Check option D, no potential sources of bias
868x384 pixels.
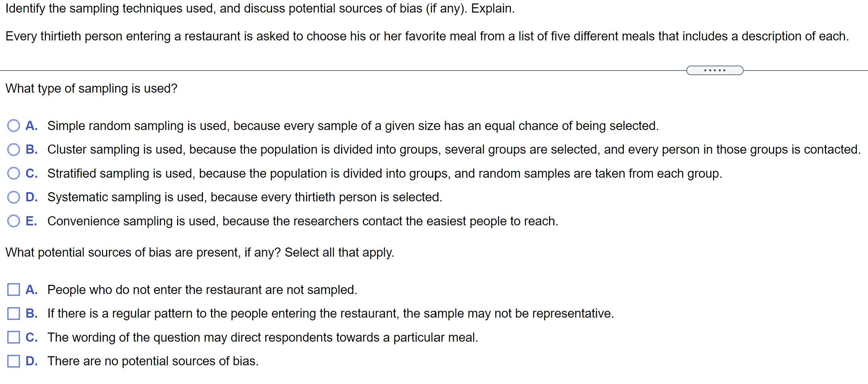(x=14, y=360)
